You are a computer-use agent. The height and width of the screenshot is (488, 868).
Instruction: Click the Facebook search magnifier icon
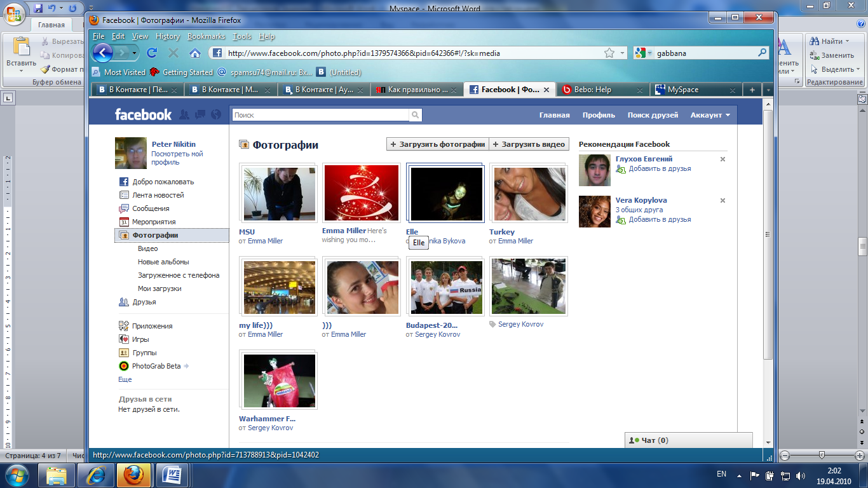[x=415, y=115]
